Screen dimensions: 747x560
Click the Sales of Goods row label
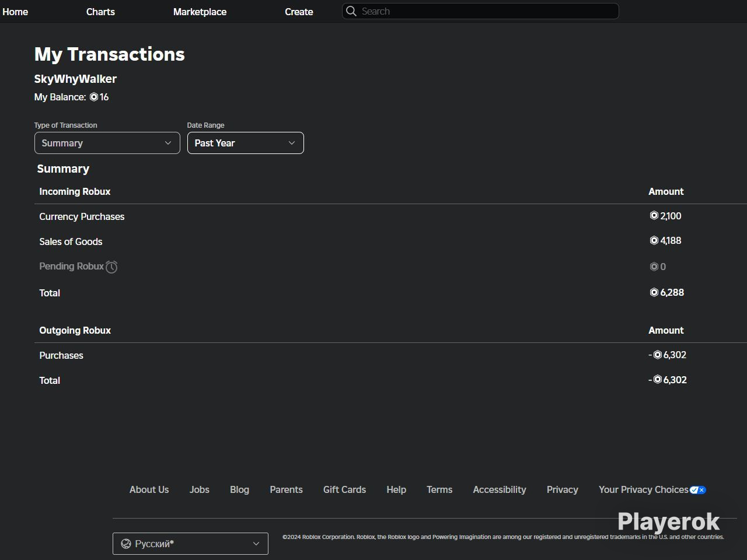[x=71, y=242]
